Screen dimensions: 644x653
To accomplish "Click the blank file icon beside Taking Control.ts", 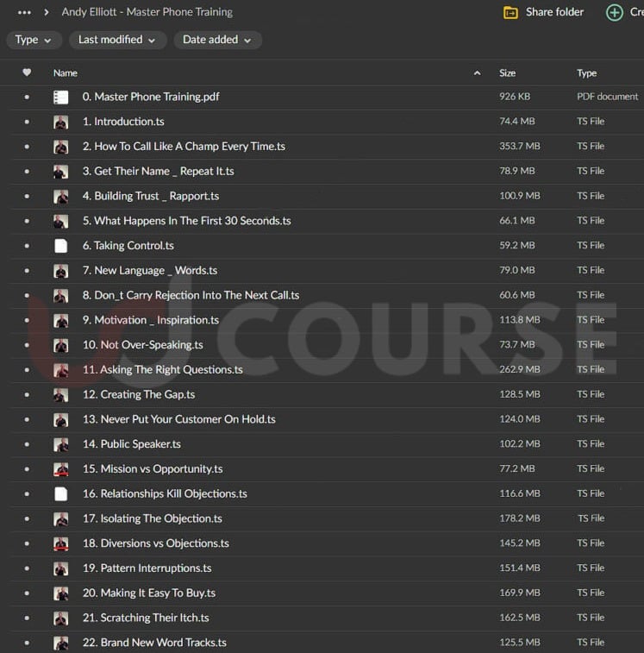I will coord(60,246).
